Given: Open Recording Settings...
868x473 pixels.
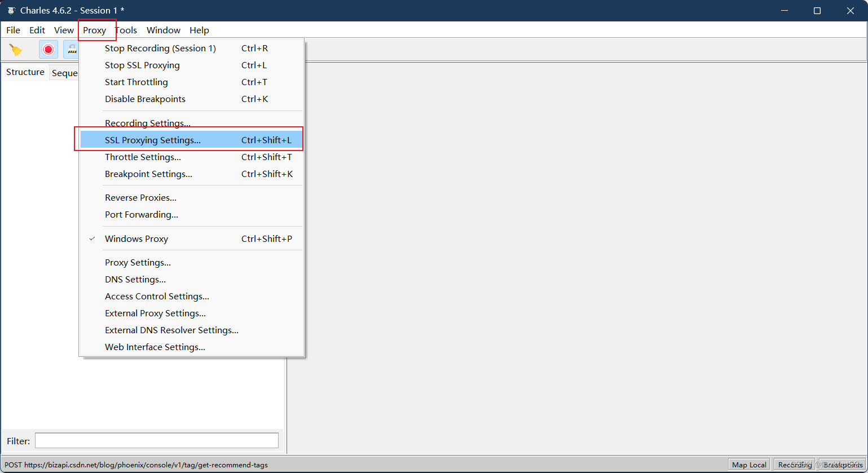Looking at the screenshot, I should (x=192, y=123).
